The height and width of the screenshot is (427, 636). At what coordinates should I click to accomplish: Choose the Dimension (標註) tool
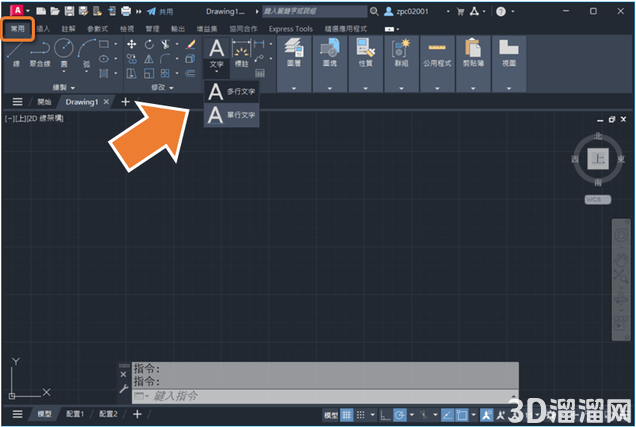[x=241, y=53]
